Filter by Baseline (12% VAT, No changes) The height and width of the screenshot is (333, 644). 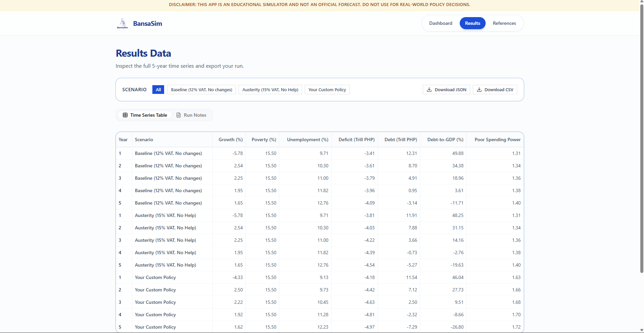pos(202,90)
